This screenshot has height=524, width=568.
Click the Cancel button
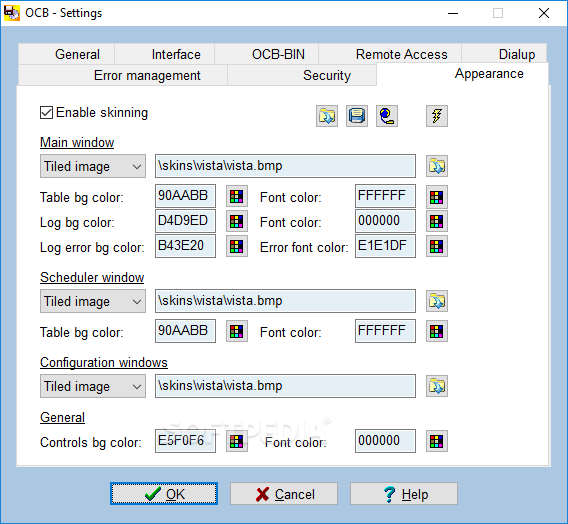pyautogui.click(x=284, y=494)
